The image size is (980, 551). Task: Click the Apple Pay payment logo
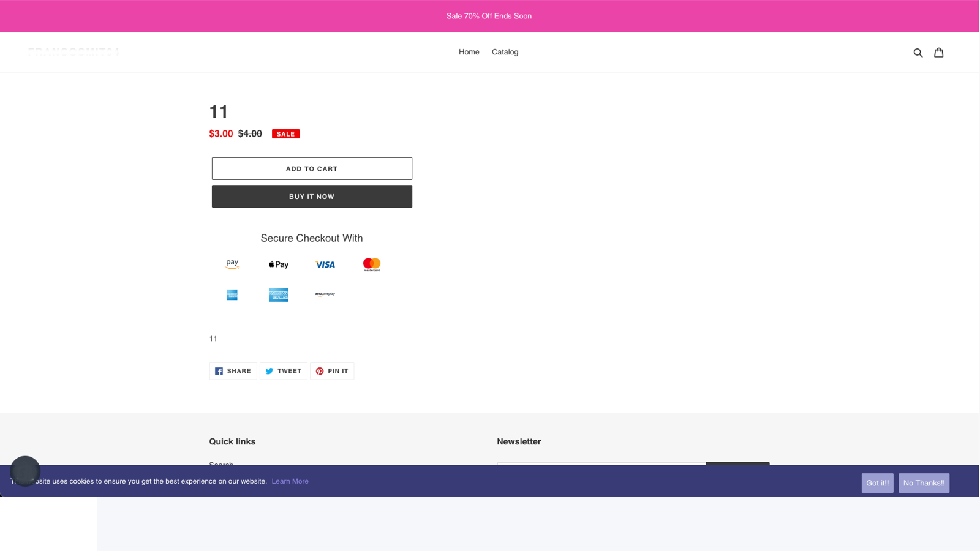tap(279, 264)
